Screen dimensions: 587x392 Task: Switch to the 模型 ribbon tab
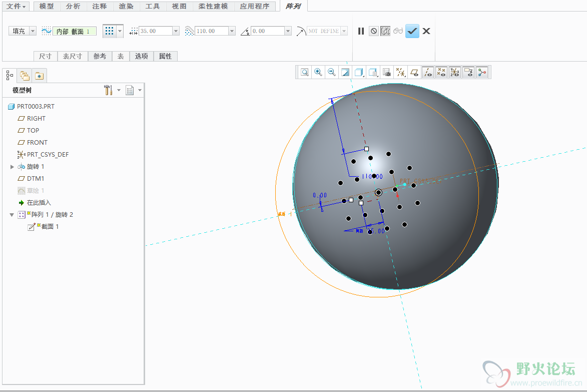[x=47, y=7]
